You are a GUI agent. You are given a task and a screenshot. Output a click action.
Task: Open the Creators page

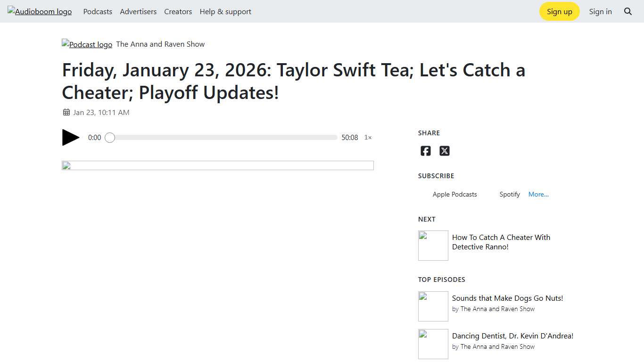(x=178, y=11)
